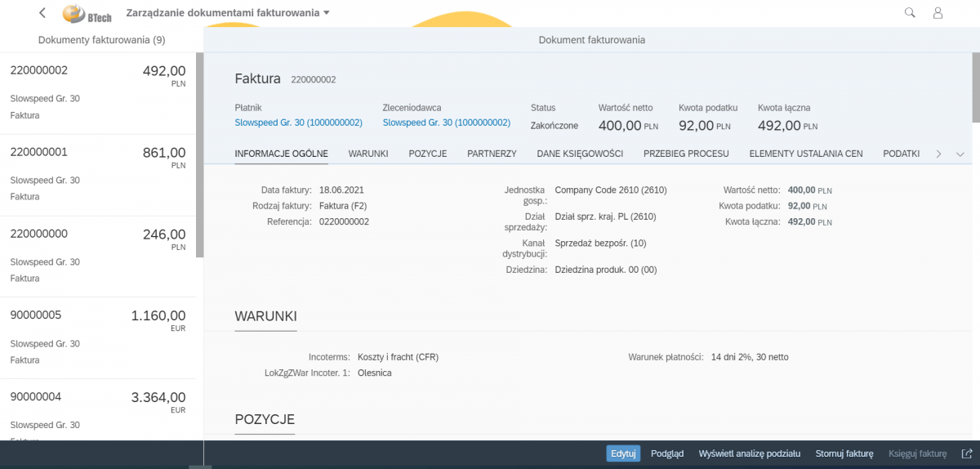
Task: Click Wyświetl analizę podziału button
Action: 749,453
